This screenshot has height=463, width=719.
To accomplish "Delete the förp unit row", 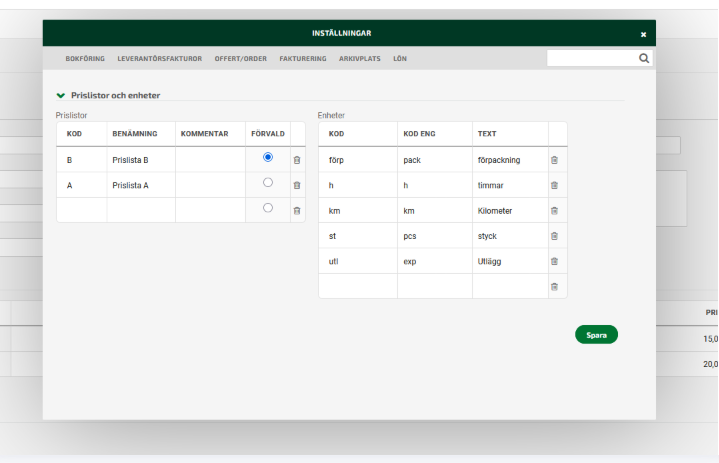I will pos(554,160).
